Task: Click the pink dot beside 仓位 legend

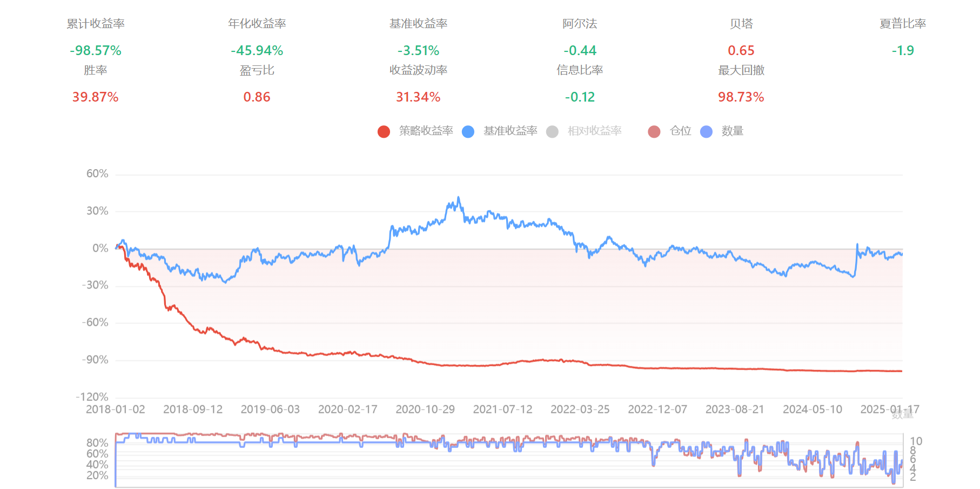Action: [654, 131]
